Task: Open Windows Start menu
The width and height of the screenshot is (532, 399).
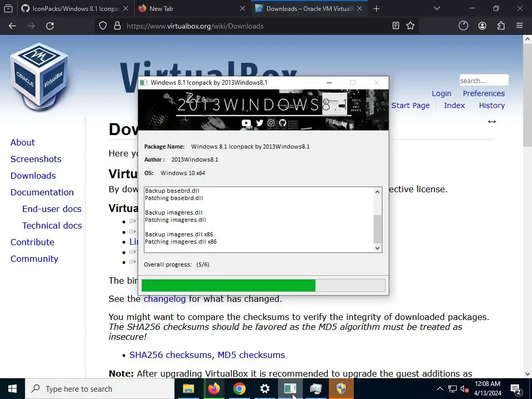Action: pyautogui.click(x=12, y=389)
